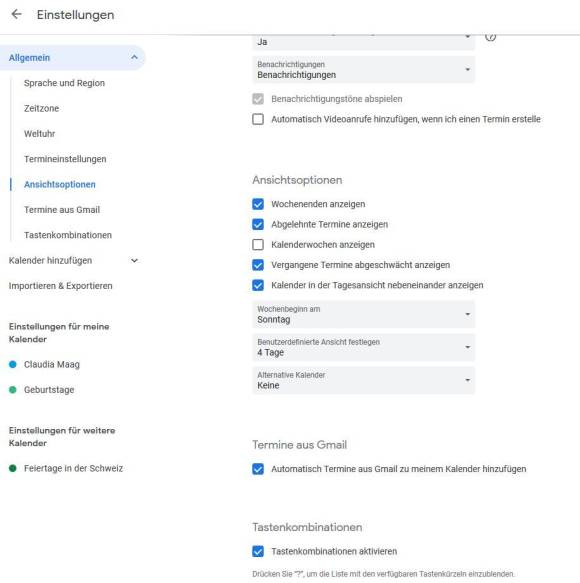Viewport: 580px width, 583px height.
Task: Click the dark green Feiertage in der Schweiz dot
Action: [13, 468]
